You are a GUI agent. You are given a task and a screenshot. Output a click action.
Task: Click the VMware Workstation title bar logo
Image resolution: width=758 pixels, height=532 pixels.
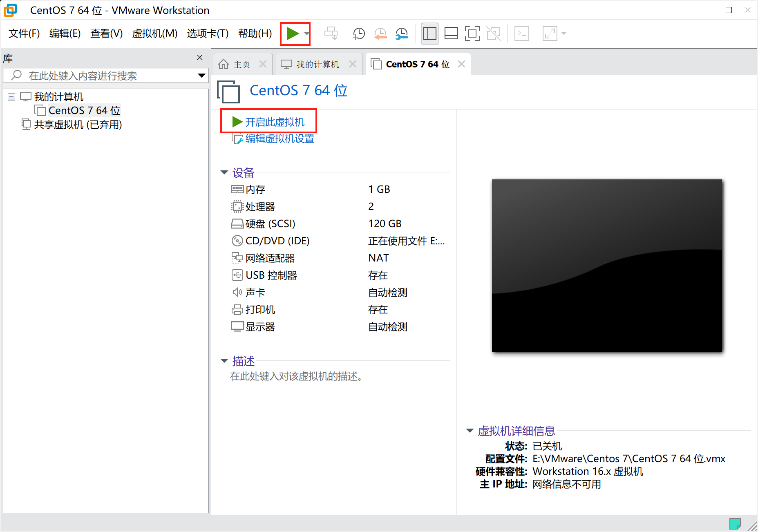10,10
